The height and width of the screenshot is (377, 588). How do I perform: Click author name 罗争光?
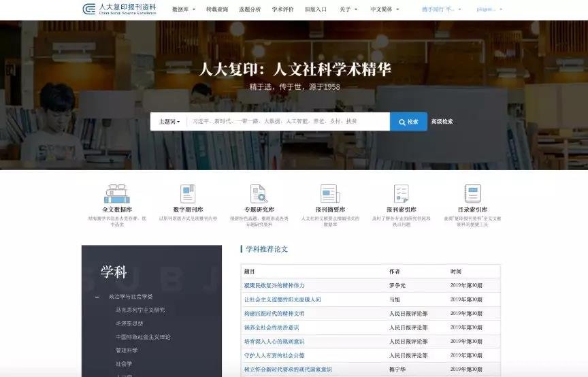[397, 285]
